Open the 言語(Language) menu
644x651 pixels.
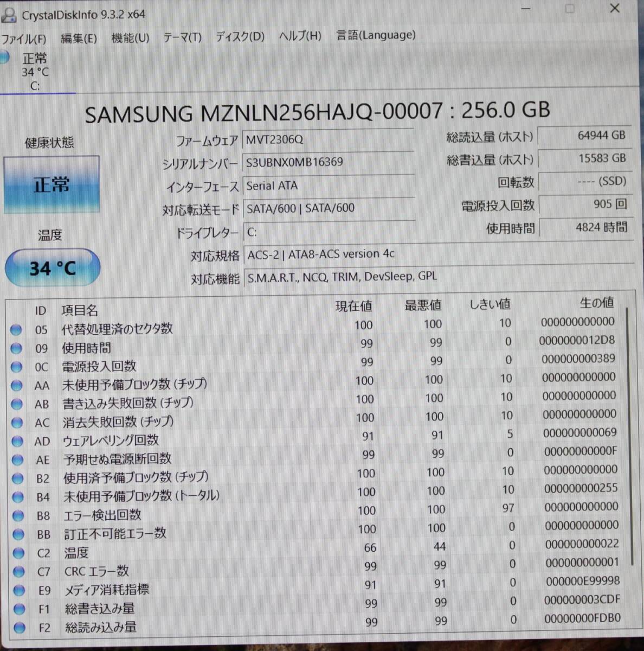(376, 35)
